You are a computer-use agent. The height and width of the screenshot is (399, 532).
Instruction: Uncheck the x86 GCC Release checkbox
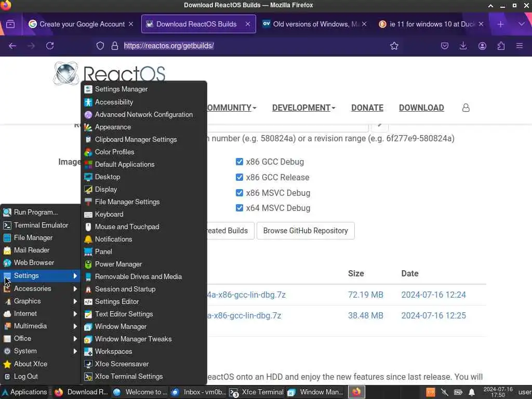(240, 178)
